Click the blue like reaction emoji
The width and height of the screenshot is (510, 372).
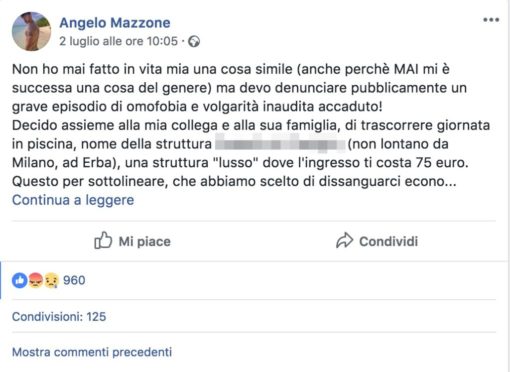[x=20, y=280]
